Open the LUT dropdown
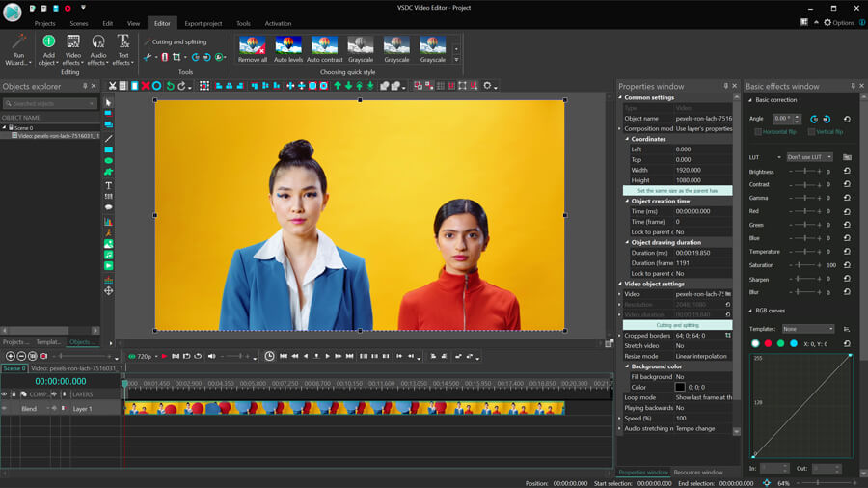This screenshot has width=868, height=488. coord(809,157)
